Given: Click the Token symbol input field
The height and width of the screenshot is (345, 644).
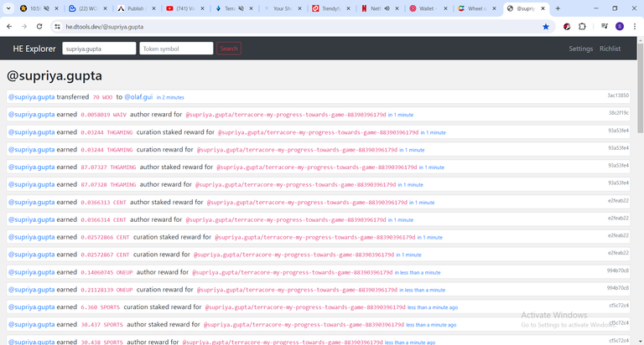Looking at the screenshot, I should (176, 49).
